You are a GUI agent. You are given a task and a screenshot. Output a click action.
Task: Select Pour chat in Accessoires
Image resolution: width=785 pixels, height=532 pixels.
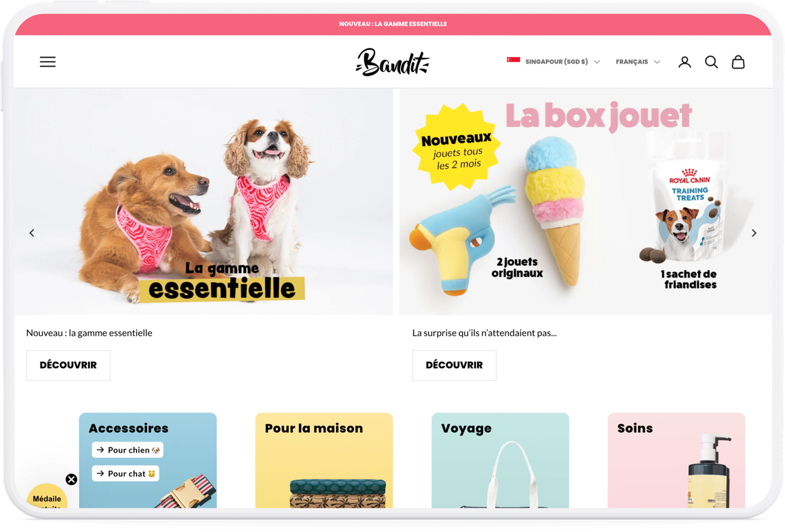126,473
